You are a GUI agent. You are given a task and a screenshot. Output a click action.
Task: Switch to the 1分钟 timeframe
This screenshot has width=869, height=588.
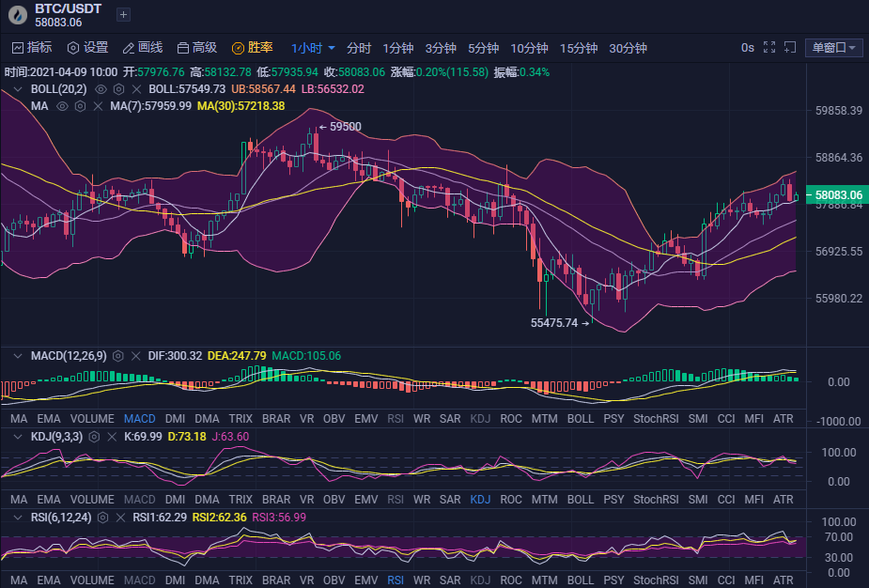pyautogui.click(x=398, y=48)
